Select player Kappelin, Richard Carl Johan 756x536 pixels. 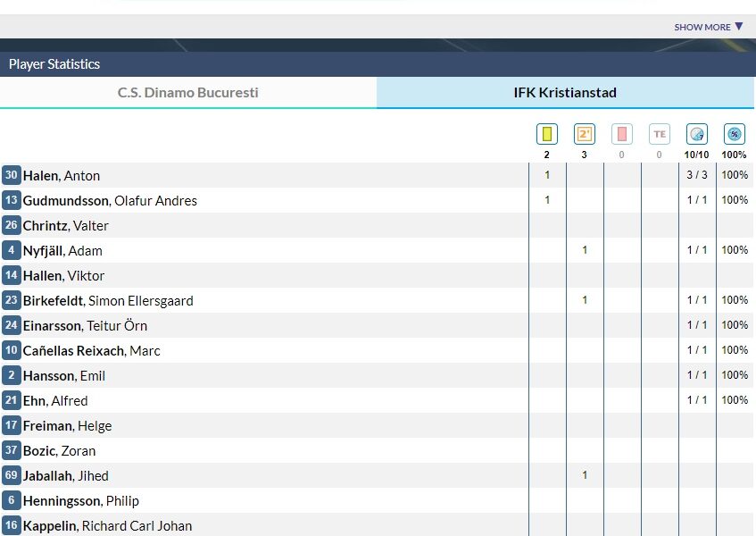coord(107,526)
